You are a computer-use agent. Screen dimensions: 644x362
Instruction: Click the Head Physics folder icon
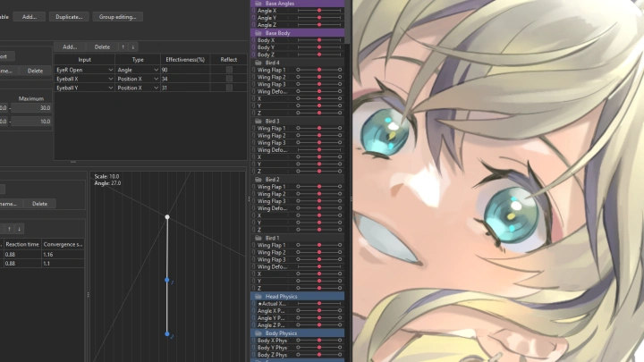pyautogui.click(x=258, y=296)
